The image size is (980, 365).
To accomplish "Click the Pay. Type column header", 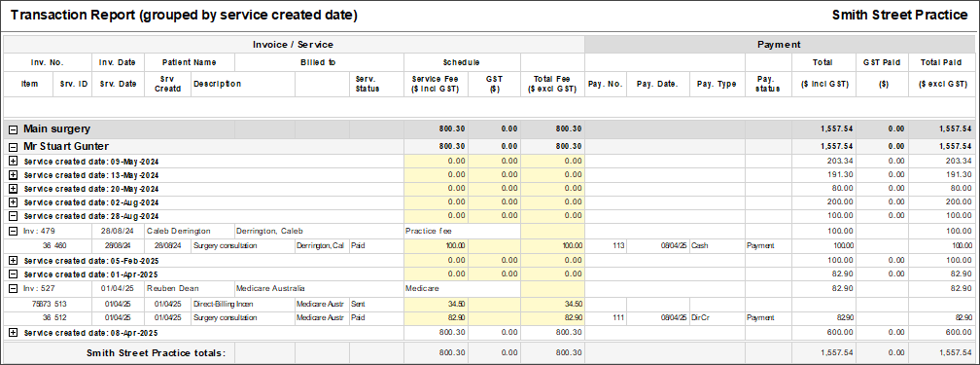I will pos(717,84).
